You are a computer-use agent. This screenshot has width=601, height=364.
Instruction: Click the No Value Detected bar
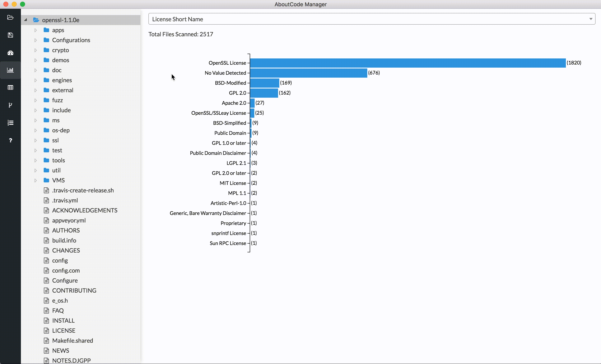click(x=308, y=73)
